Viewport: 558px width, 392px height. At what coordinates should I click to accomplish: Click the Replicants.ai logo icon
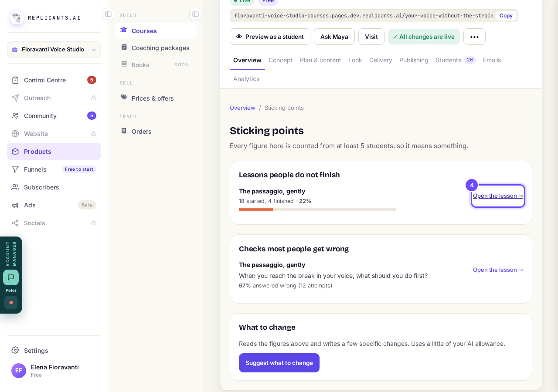pos(17,18)
